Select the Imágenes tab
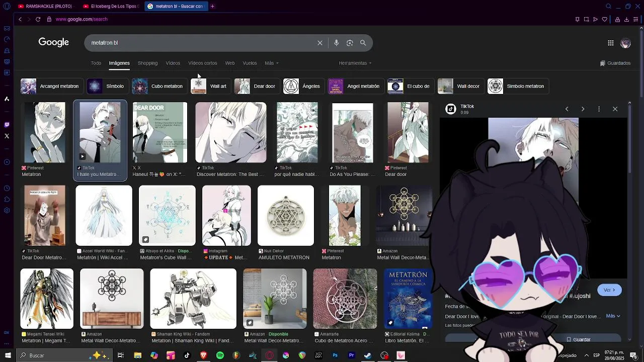This screenshot has width=644, height=362. pos(119,63)
